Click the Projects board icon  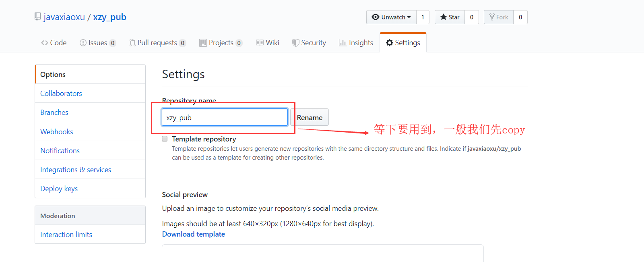(203, 43)
